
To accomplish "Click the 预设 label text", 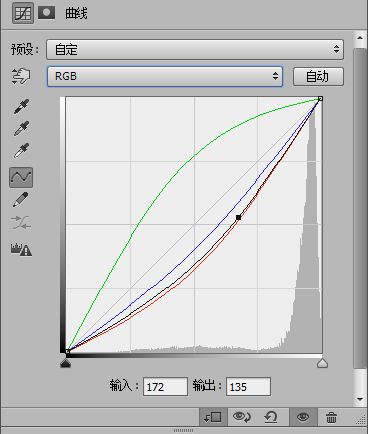I will tap(25, 49).
